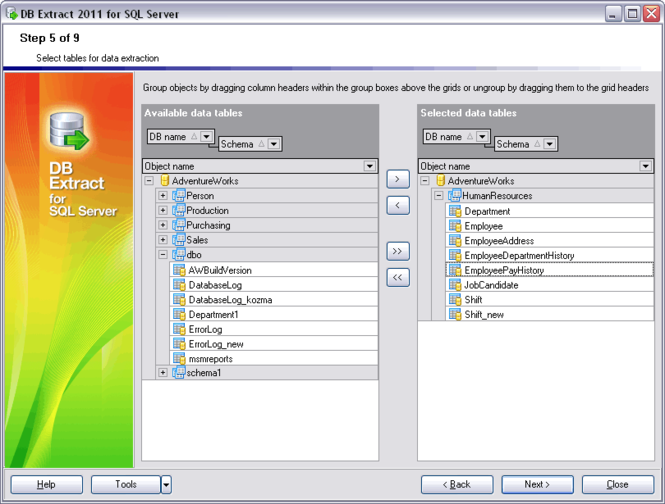Click the DatabaseLog table icon
The width and height of the screenshot is (665, 504).
179,285
